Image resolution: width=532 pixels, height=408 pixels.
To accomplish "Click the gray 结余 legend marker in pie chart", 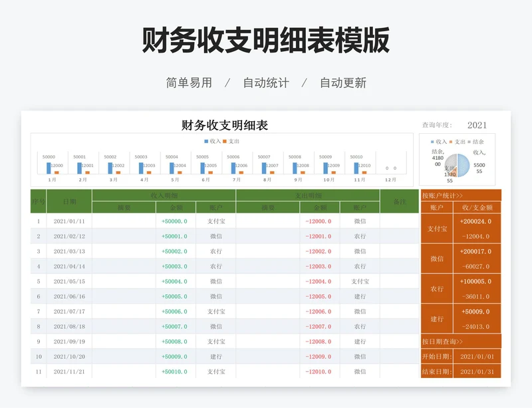I will pyautogui.click(x=469, y=142).
